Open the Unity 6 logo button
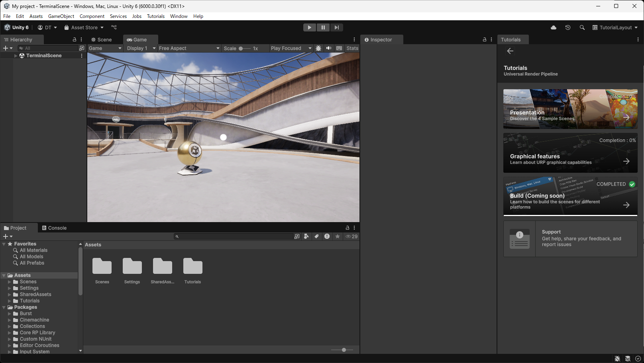Viewport: 644px width, 363px height. click(x=16, y=27)
